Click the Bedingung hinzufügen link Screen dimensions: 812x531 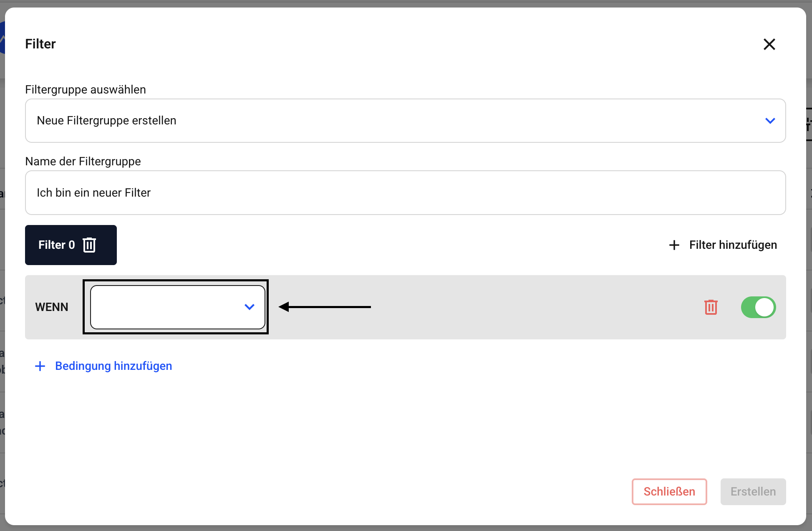(x=113, y=366)
